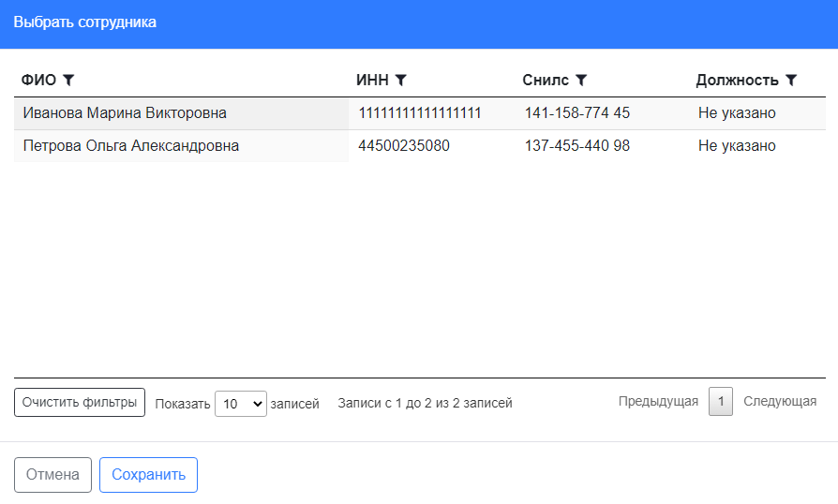Viewport: 838px width, 504px height.
Task: Select page 1 in pagination
Action: 721,402
